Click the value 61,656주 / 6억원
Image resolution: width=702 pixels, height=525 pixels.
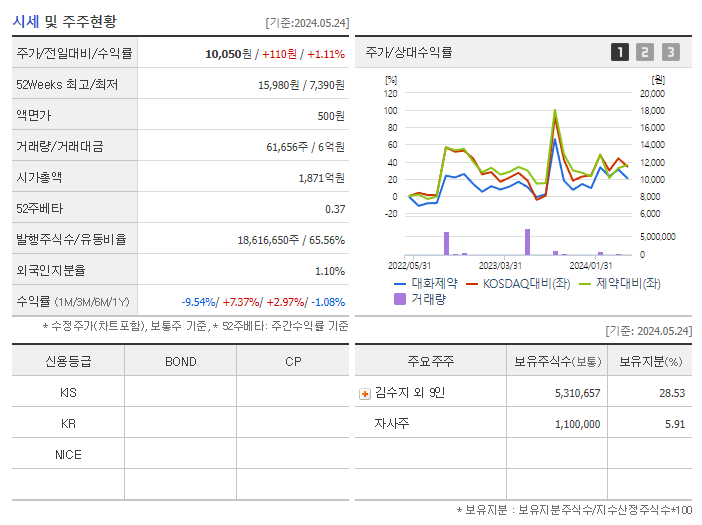(x=305, y=147)
